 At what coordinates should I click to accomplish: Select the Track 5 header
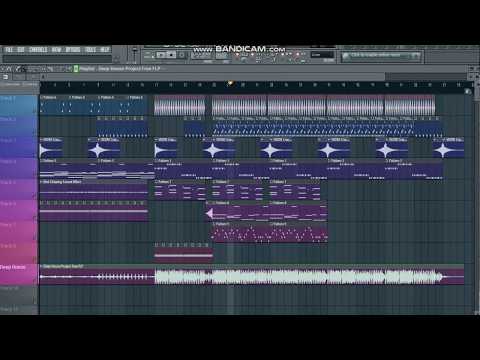point(19,189)
